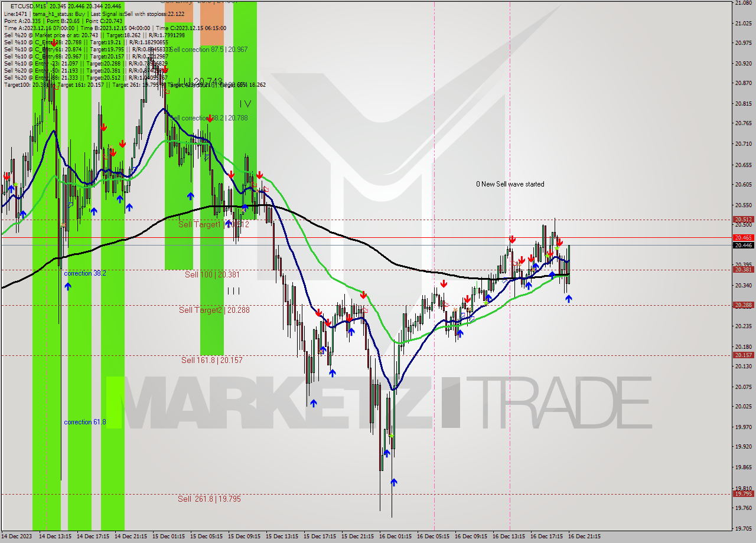Click the red 20.288 price tag
The height and width of the screenshot is (543, 756).
(x=743, y=305)
